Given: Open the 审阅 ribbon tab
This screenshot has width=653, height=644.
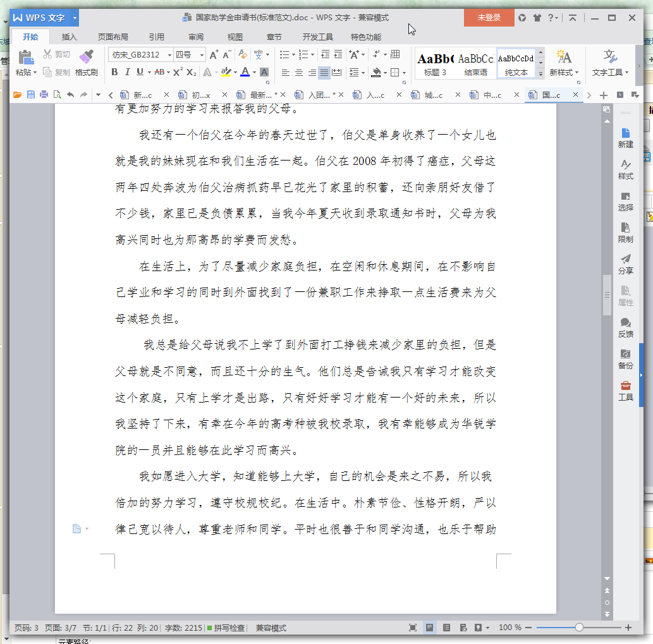Looking at the screenshot, I should (x=196, y=37).
